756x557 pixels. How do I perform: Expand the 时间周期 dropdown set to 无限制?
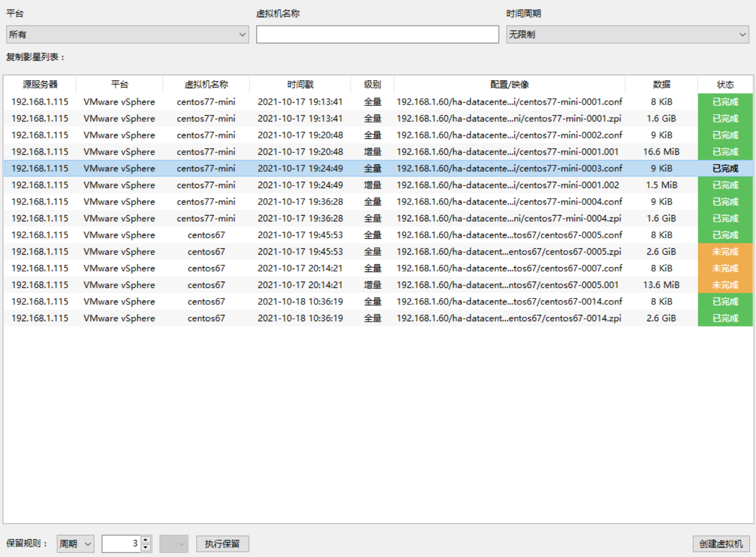[627, 35]
